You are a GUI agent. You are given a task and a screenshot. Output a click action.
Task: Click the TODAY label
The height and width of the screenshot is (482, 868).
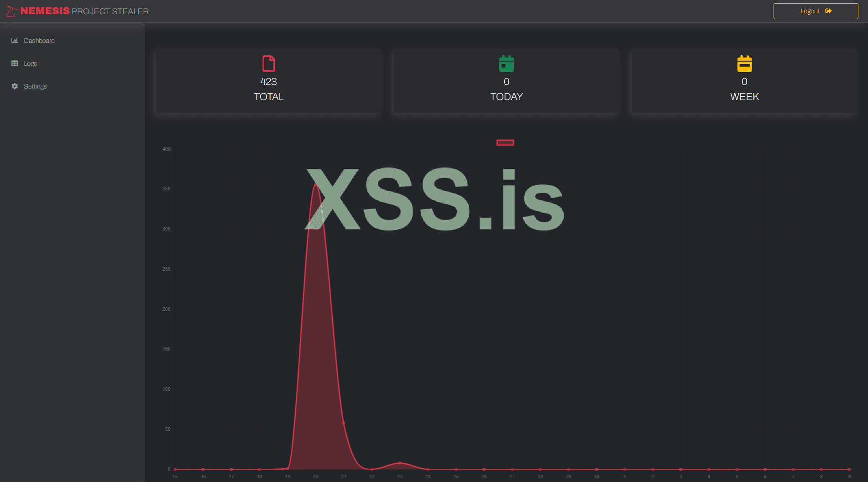(x=507, y=97)
